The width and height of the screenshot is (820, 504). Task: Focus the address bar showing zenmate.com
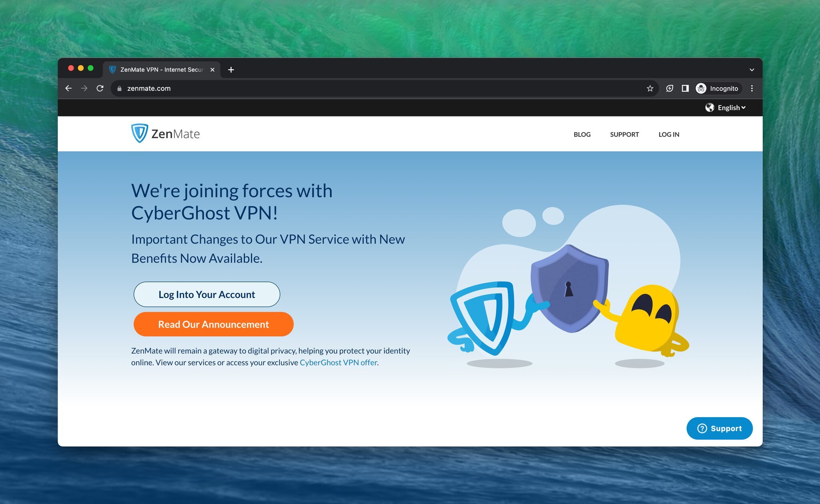(384, 88)
